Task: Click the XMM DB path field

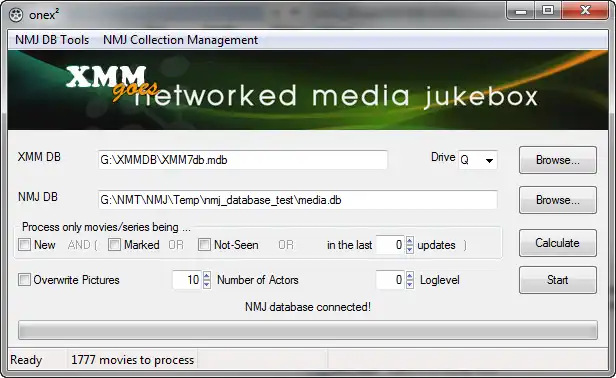Action: tap(243, 160)
